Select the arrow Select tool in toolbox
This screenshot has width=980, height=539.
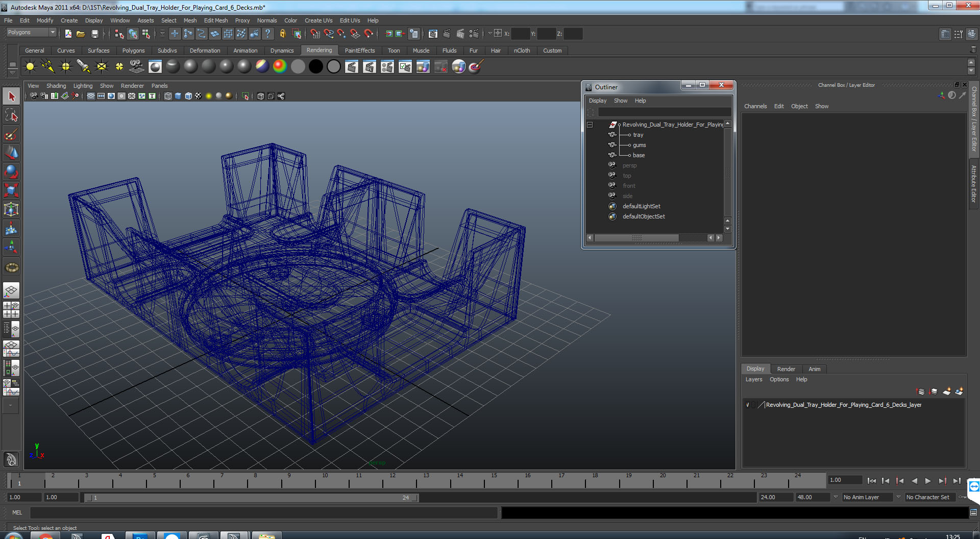pyautogui.click(x=11, y=96)
